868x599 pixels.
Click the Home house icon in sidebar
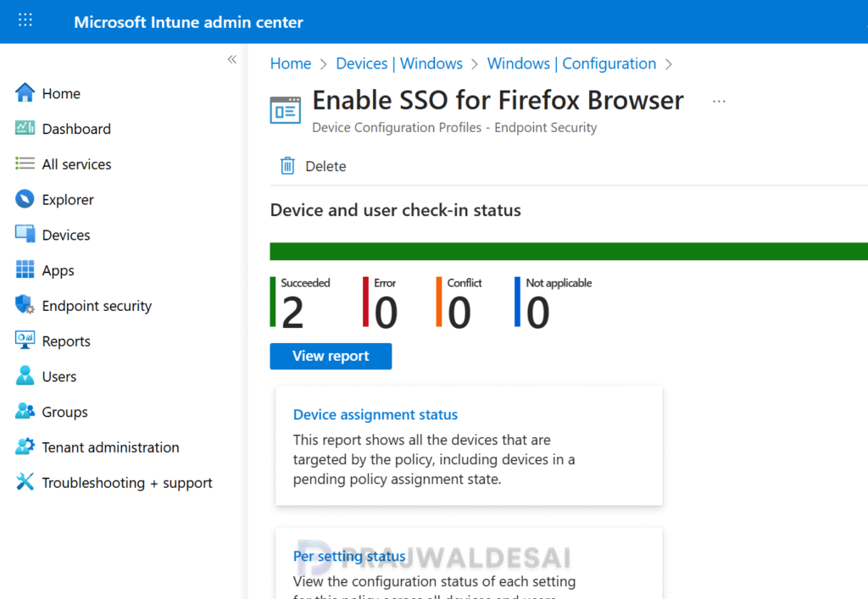click(x=25, y=93)
